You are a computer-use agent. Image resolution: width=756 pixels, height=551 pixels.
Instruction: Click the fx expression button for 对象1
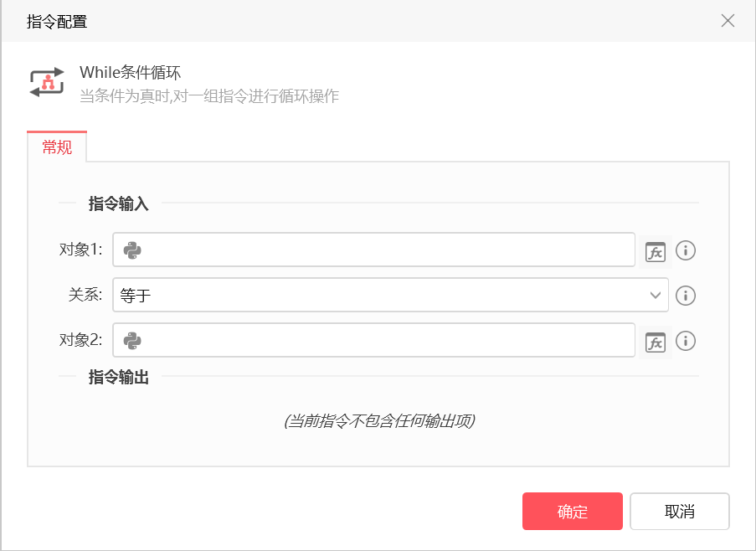click(656, 251)
